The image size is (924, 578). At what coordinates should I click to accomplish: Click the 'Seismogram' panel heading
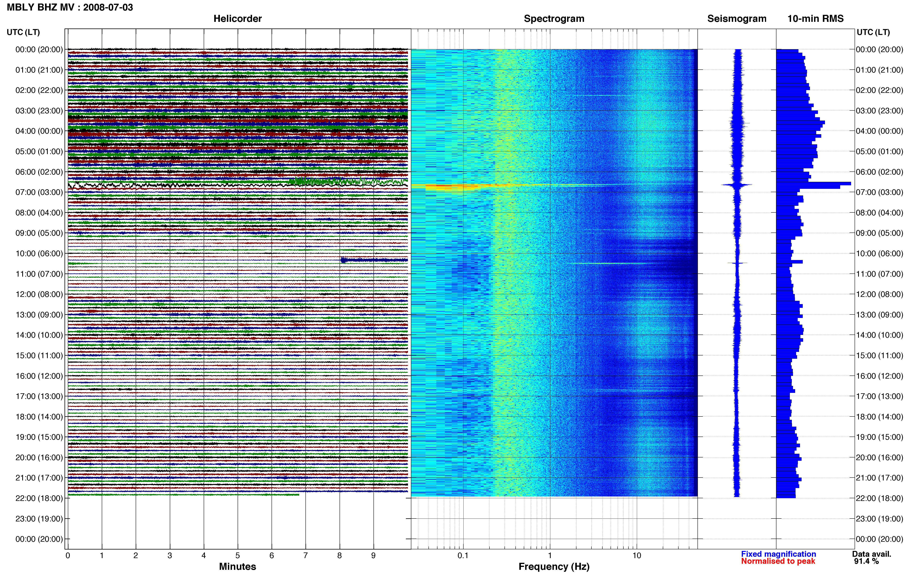coord(737,19)
